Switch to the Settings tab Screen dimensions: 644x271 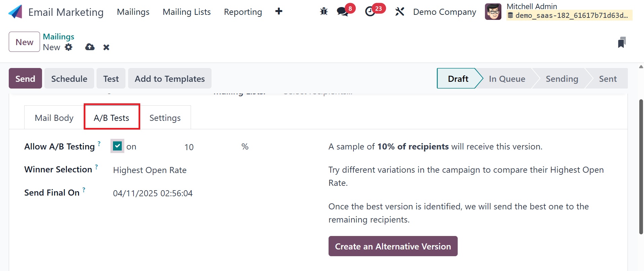tap(165, 118)
